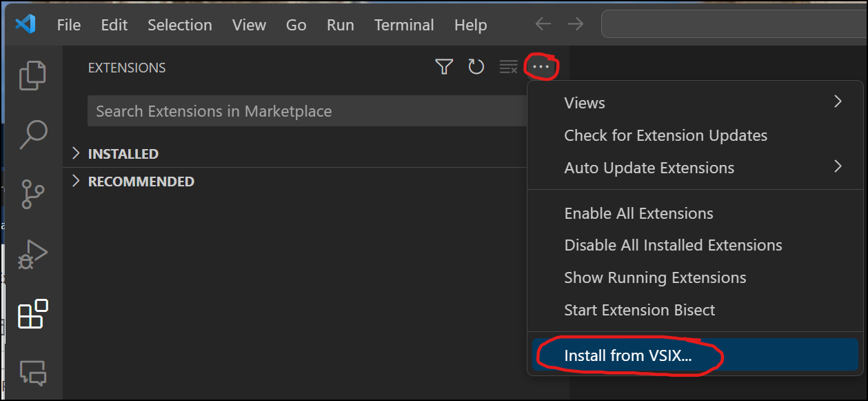Select Install from VSIX in the menu

[626, 355]
